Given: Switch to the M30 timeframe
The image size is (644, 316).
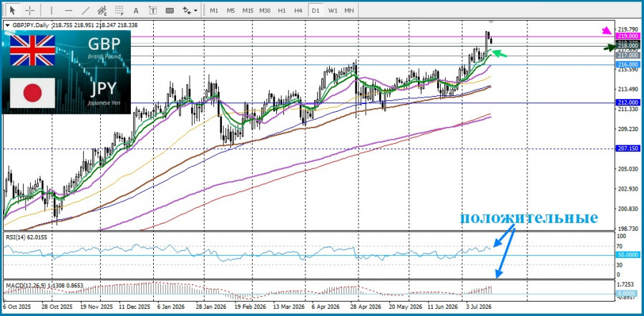Looking at the screenshot, I should [x=265, y=11].
